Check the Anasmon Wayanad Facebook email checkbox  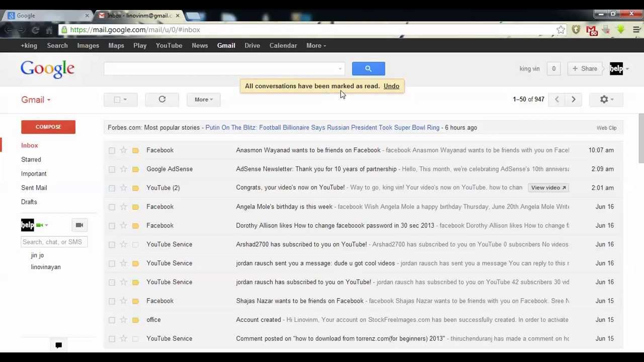pos(112,150)
